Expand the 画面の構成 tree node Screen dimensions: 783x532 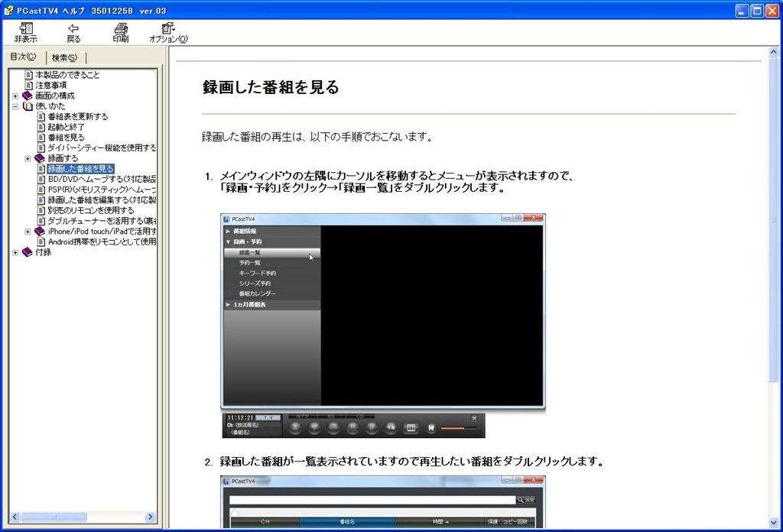(x=15, y=96)
